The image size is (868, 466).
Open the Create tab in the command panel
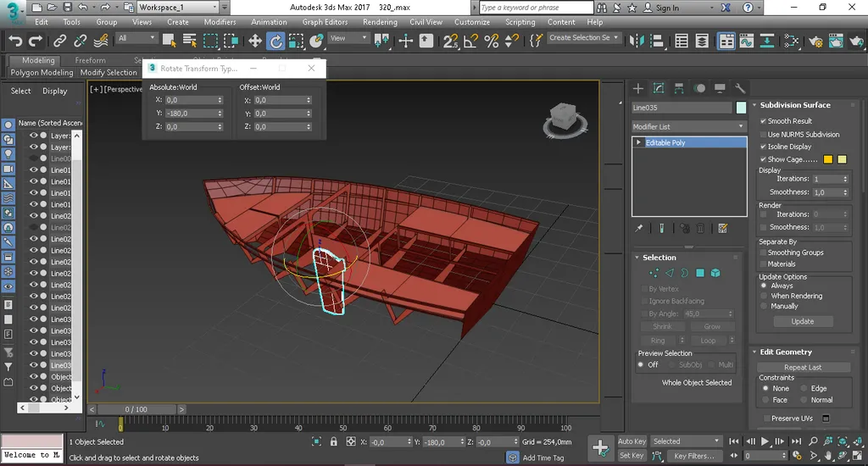tap(638, 88)
